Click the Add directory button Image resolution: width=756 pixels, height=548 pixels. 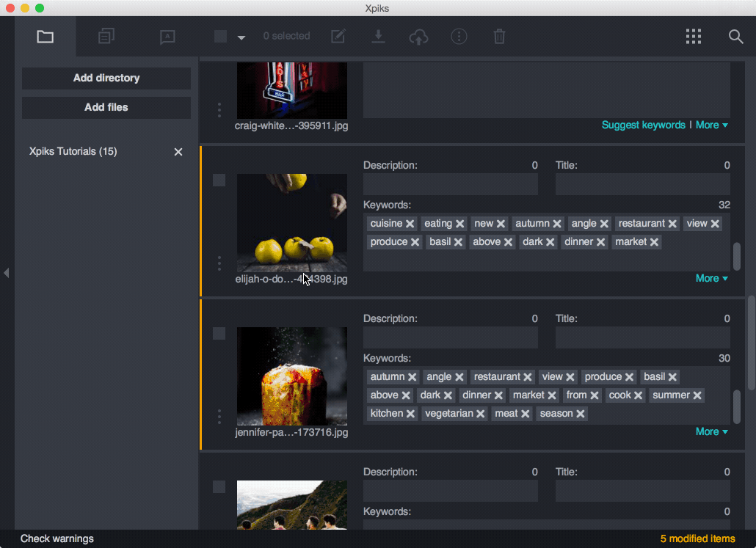[x=106, y=78]
